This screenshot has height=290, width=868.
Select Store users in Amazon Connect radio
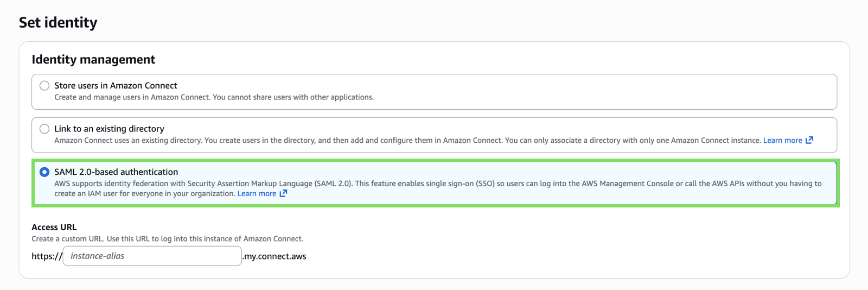(44, 86)
